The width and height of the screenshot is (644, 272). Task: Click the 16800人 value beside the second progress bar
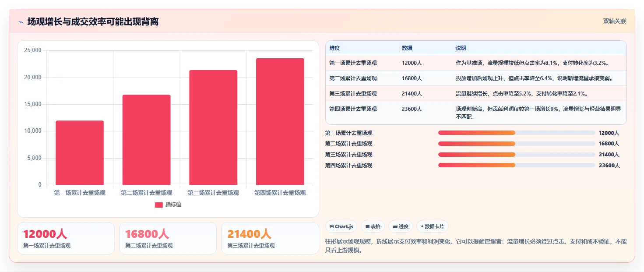tap(609, 144)
